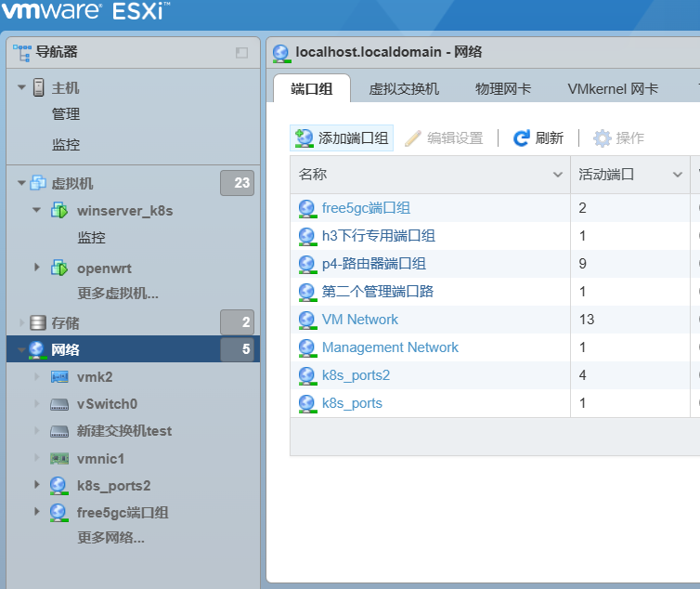
Task: Switch to the VMkernel NICs tab
Action: point(613,89)
